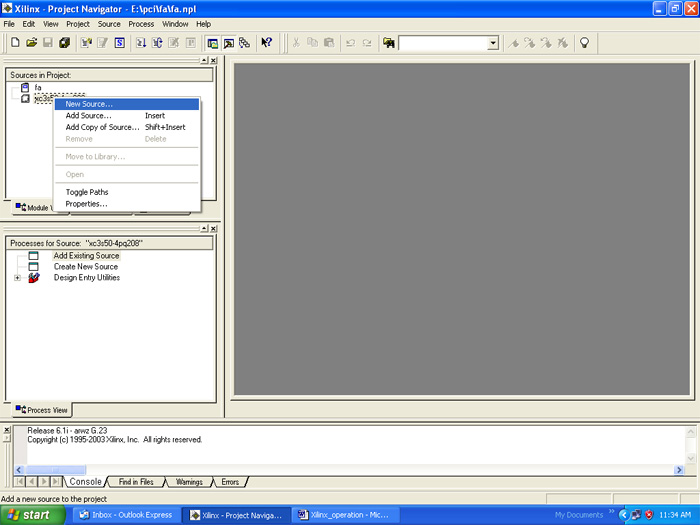Screen dimensions: 700x525
Task: Click the Save diskette toolbar icon
Action: tap(48, 43)
